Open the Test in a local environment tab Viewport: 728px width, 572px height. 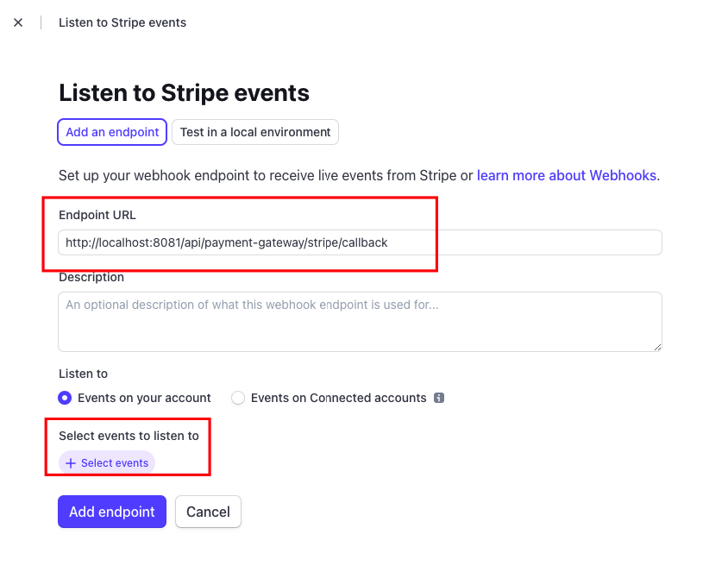coord(255,132)
